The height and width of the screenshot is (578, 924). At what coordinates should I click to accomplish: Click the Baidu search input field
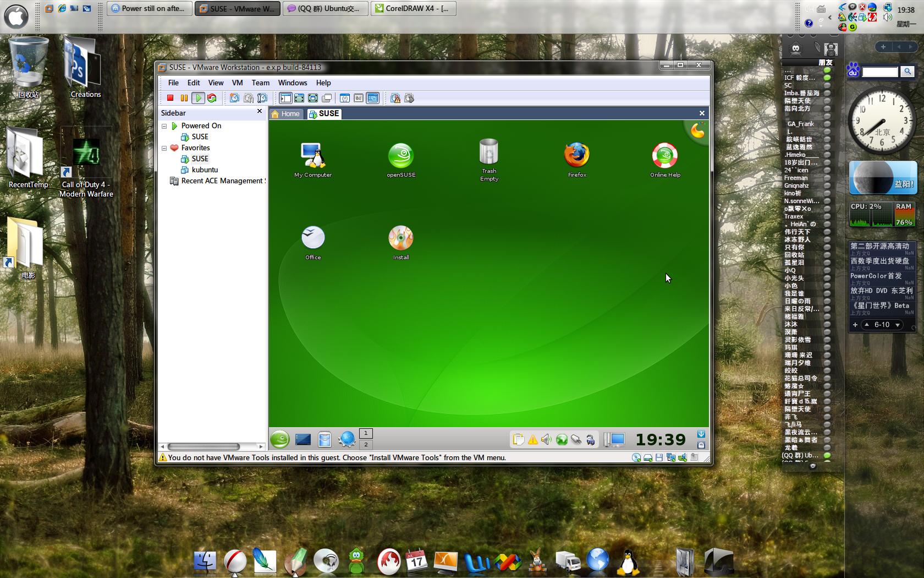point(879,72)
